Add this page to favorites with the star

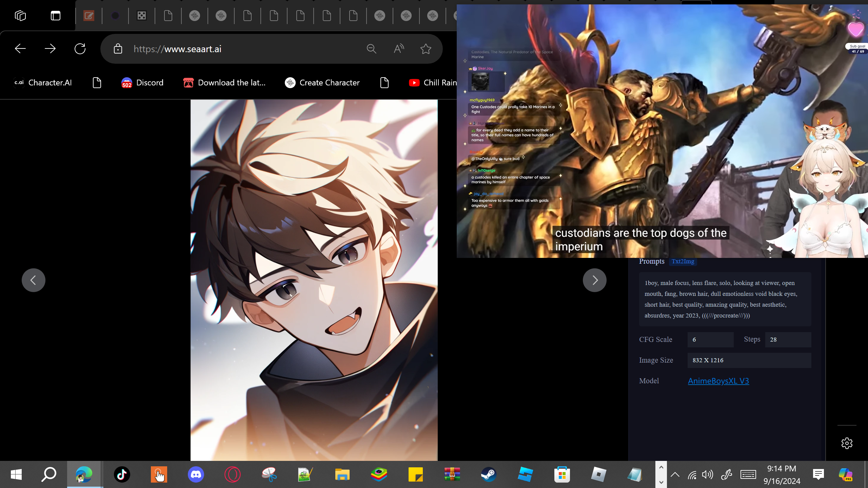pos(426,49)
